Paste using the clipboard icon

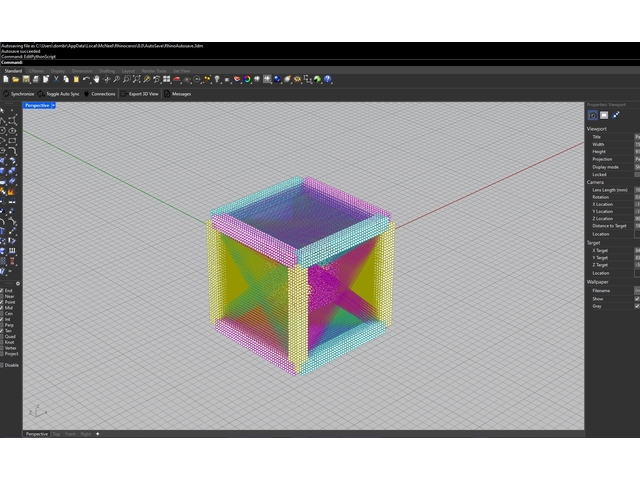[76, 79]
